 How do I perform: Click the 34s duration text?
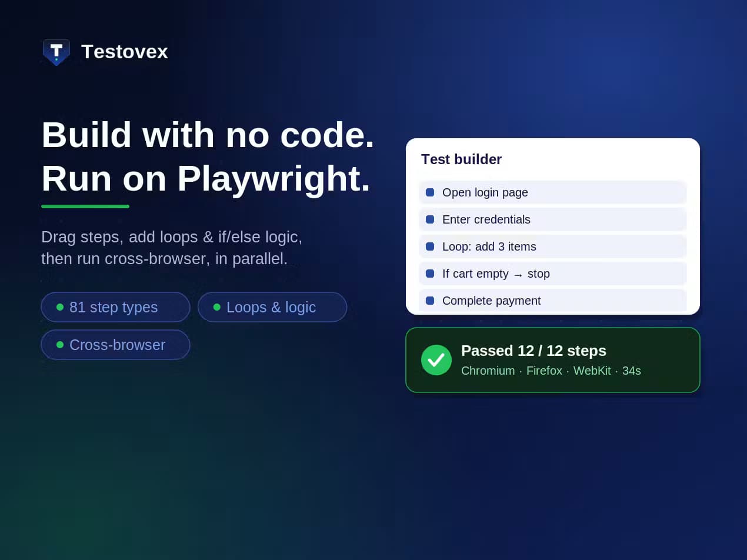631,371
